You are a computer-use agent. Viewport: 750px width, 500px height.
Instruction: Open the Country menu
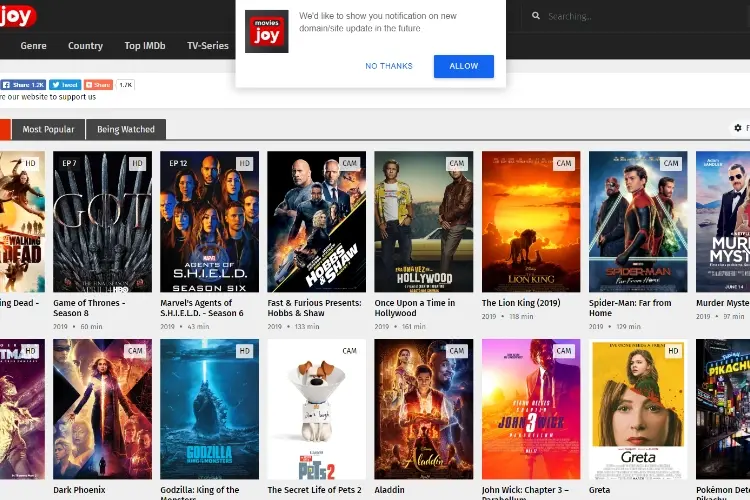[85, 45]
